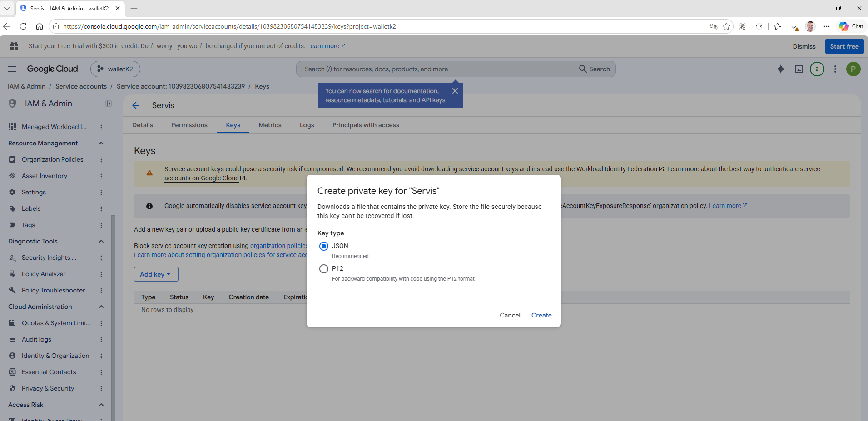Click Create in the private key dialog
Screen dimensions: 868x421
coord(541,315)
